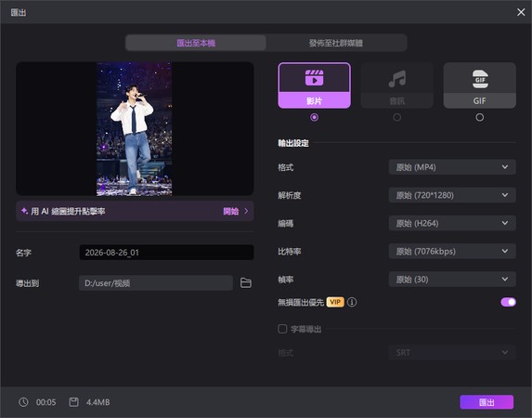Viewport: 532px width, 418px height.
Task: Click the info icon beside VIP badge
Action: pyautogui.click(x=352, y=302)
